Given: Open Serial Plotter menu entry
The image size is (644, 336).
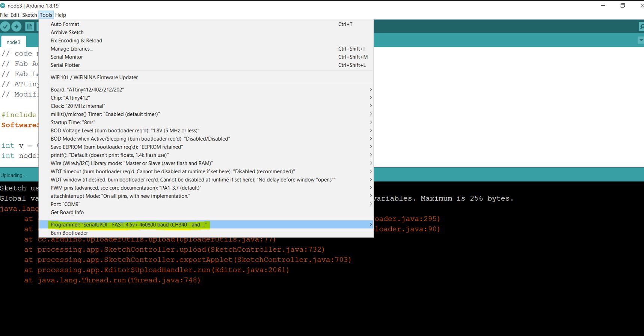Looking at the screenshot, I should click(x=206, y=65).
